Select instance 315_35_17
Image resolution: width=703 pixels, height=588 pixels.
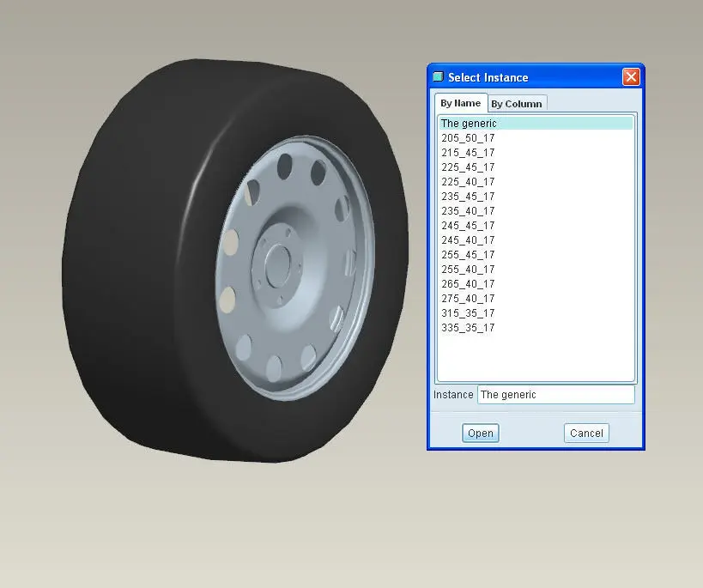click(x=536, y=313)
